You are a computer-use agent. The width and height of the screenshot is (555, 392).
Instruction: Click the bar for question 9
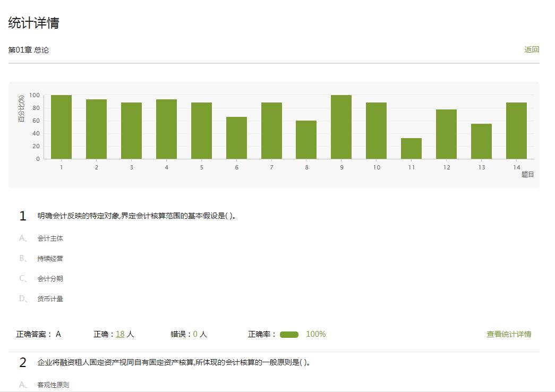[x=341, y=127]
